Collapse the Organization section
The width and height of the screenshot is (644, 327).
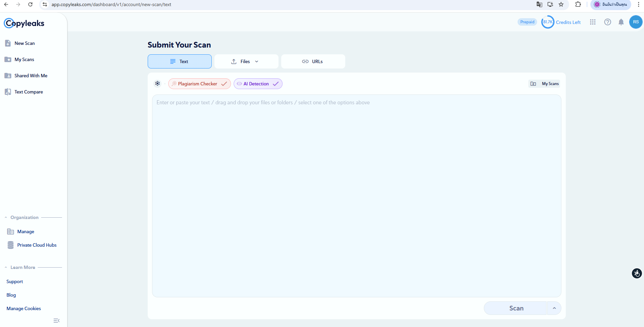[6, 218]
